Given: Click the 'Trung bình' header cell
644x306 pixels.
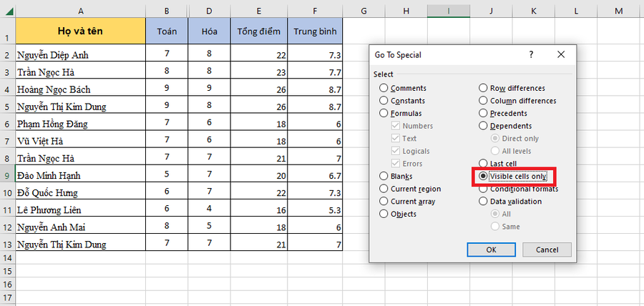Looking at the screenshot, I should pyautogui.click(x=315, y=31).
